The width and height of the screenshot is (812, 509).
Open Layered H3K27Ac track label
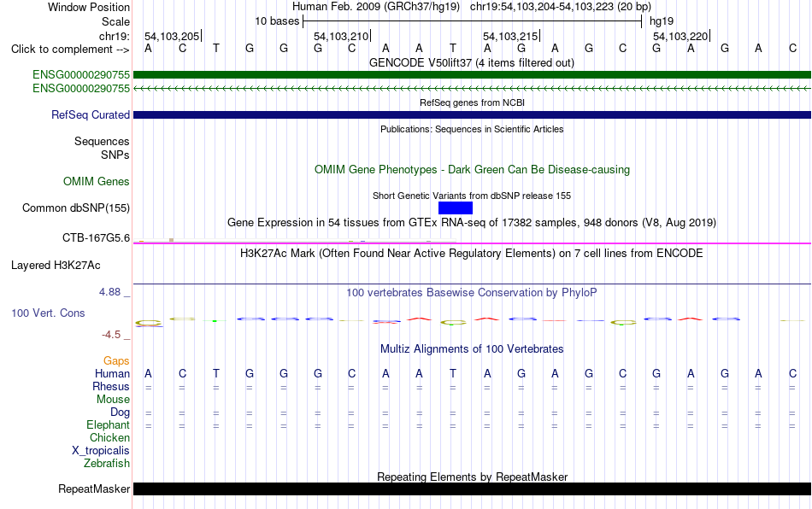56,266
